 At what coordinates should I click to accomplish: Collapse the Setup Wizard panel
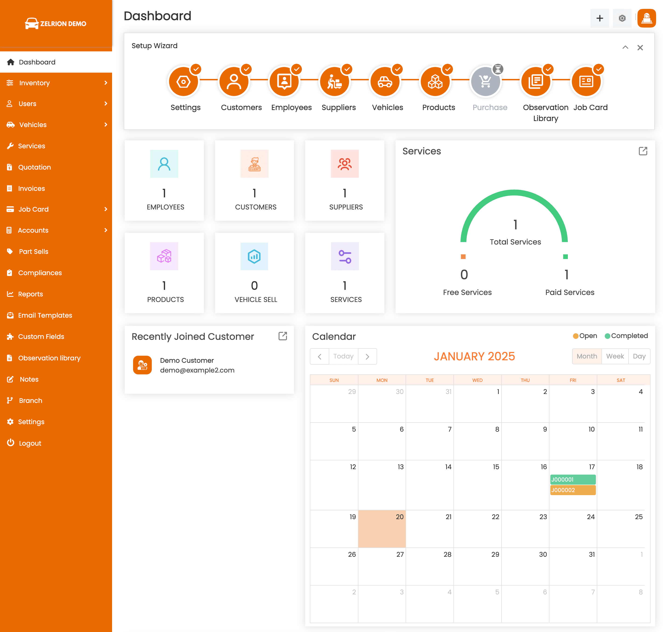(x=625, y=47)
